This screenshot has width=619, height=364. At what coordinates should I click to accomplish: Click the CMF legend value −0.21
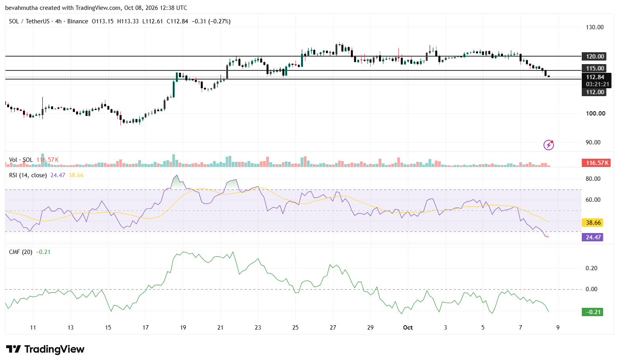(x=43, y=252)
